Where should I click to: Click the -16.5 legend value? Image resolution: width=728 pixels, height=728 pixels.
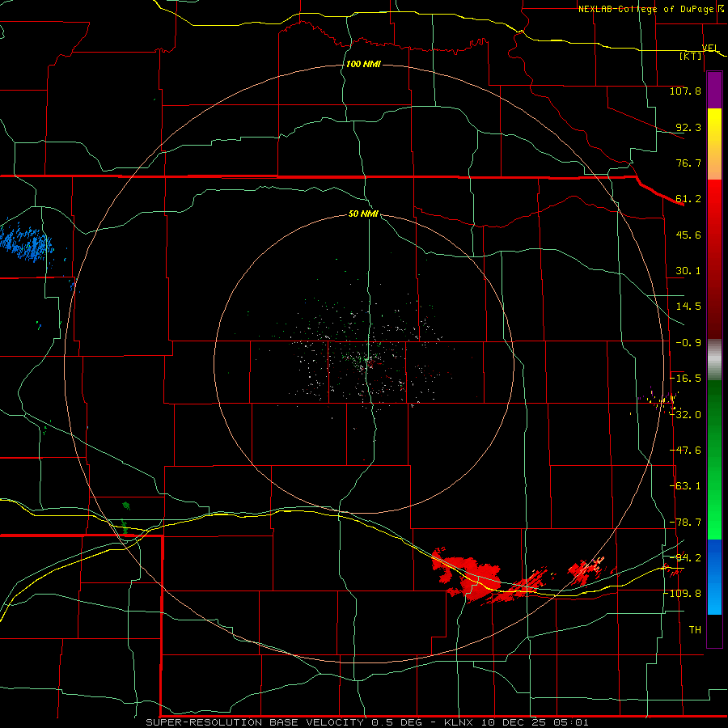click(686, 379)
